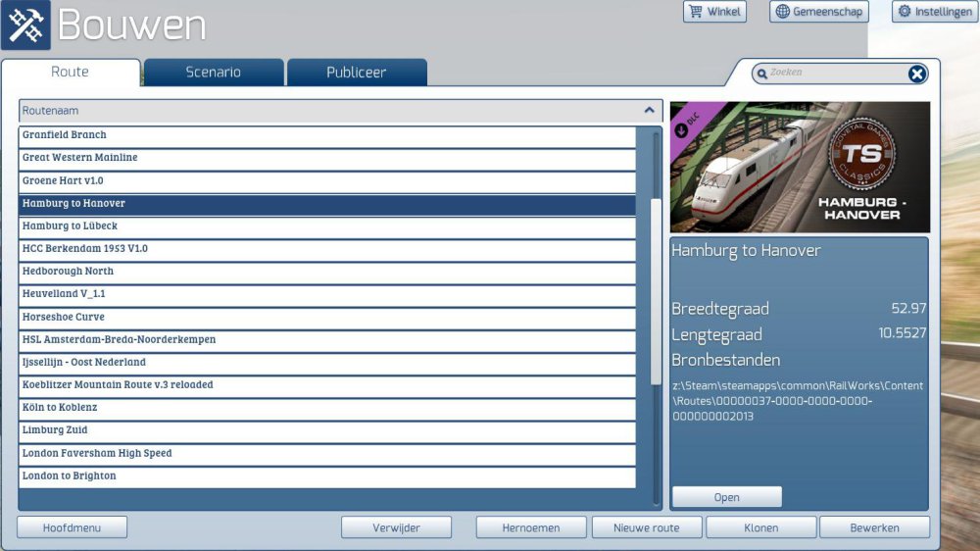
Task: Click the Nieuwe route button
Action: click(646, 527)
